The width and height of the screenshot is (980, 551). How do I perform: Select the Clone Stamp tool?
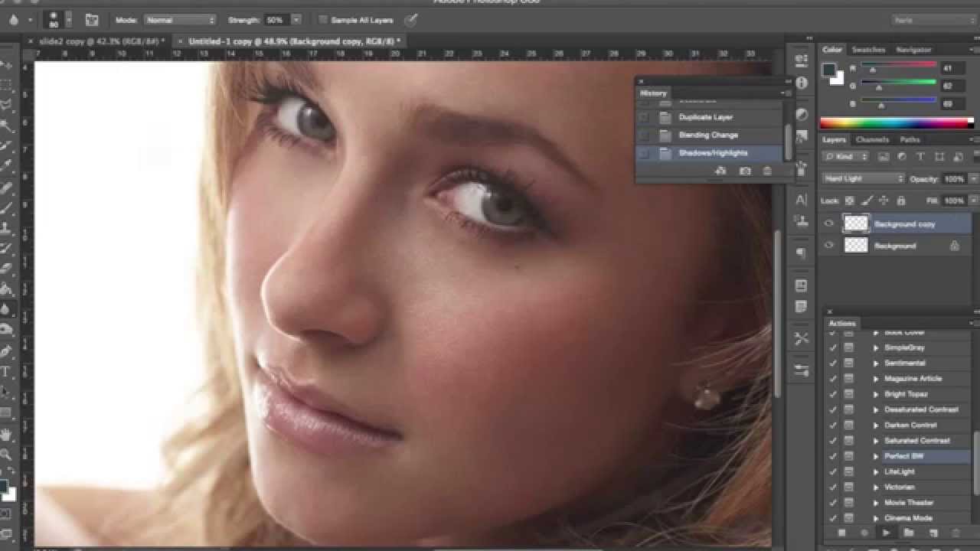coord(6,228)
